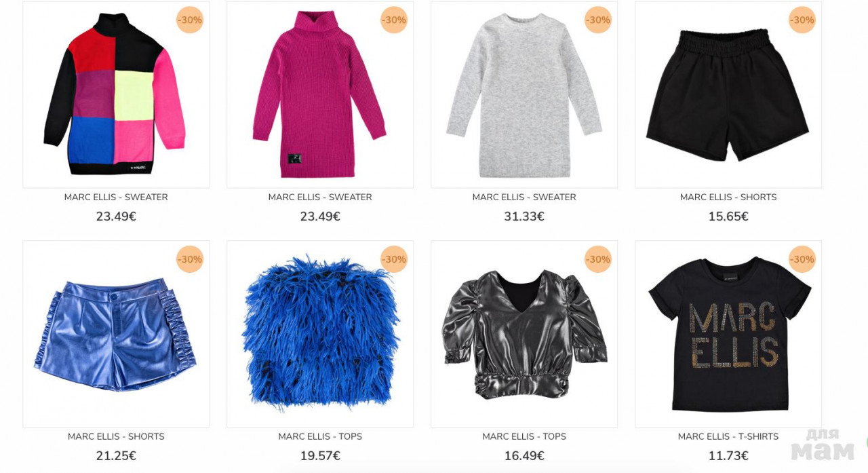Click the -30% badge on black shorts
This screenshot has width=868, height=473.
[x=802, y=20]
